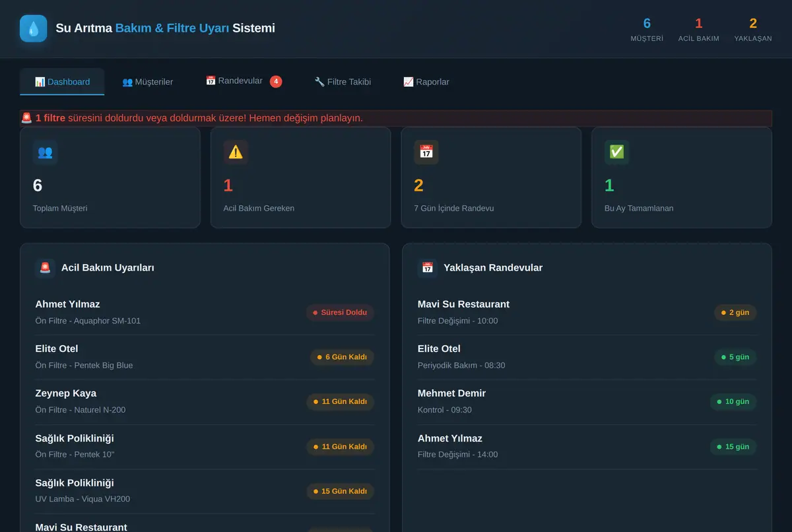Viewport: 792px width, 532px height.
Task: Click the water drop app logo
Action: click(33, 28)
